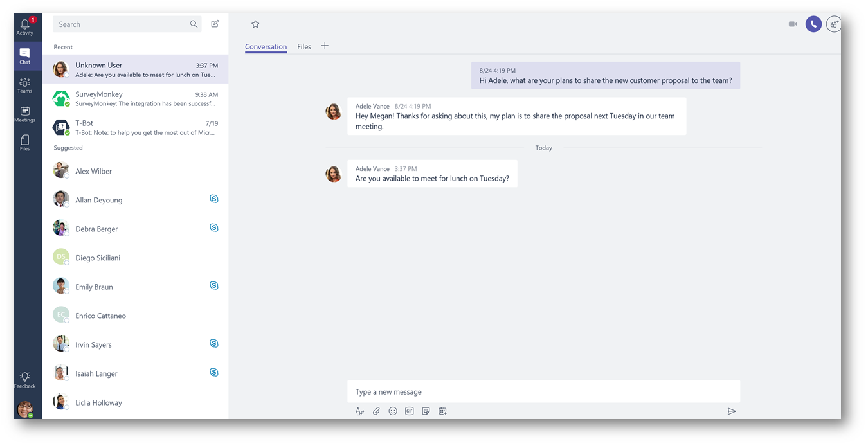Viewport: 868px width, 446px height.
Task: Start a new chat with compose icon
Action: tap(215, 24)
